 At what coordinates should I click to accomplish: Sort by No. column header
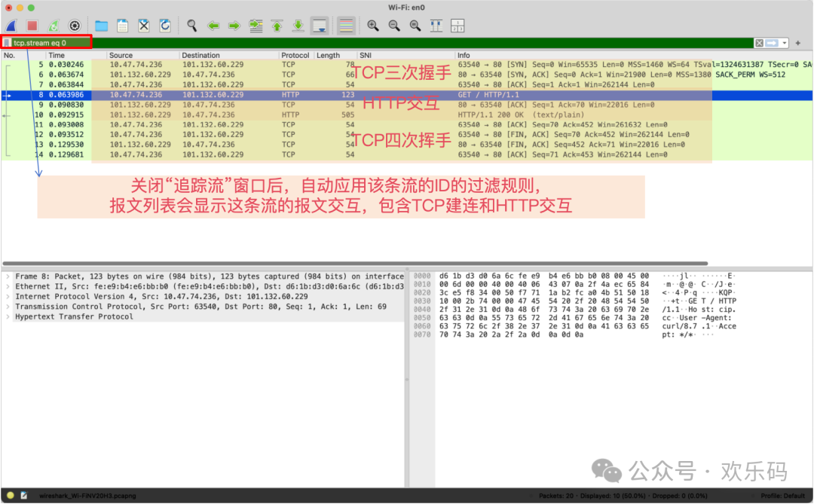click(23, 55)
